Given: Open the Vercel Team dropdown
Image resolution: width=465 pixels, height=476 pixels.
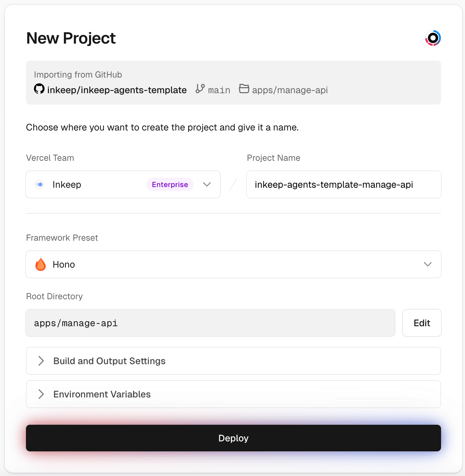Looking at the screenshot, I should point(207,184).
